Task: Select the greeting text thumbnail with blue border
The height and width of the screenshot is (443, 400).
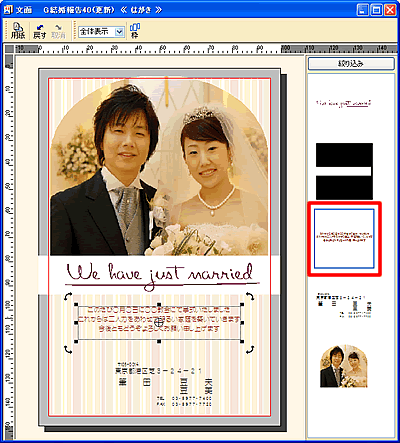Action: [344, 238]
